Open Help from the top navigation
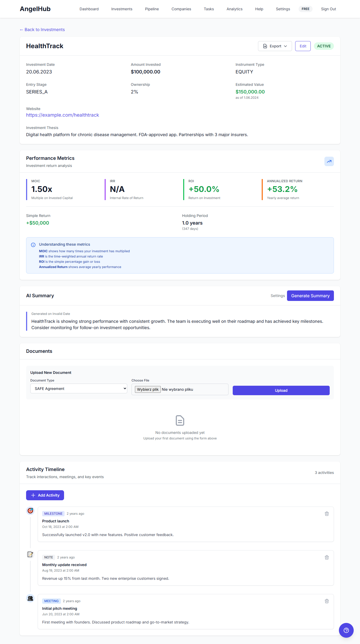Screen dimensions: 360x644 pyautogui.click(x=259, y=9)
